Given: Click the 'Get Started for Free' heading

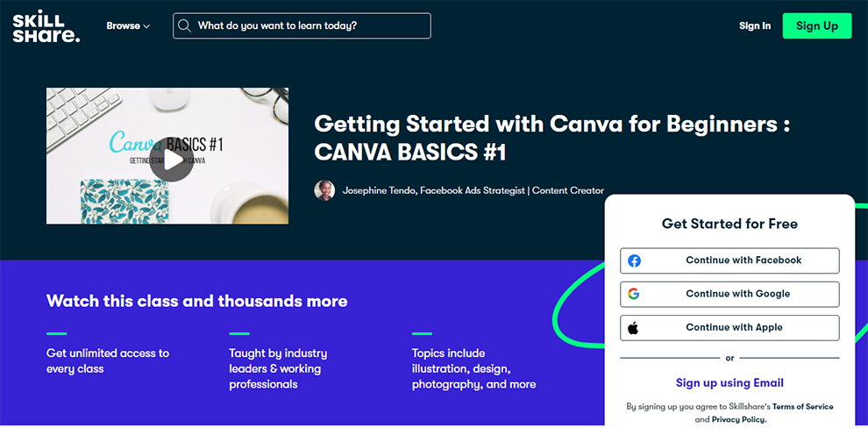Looking at the screenshot, I should point(729,224).
